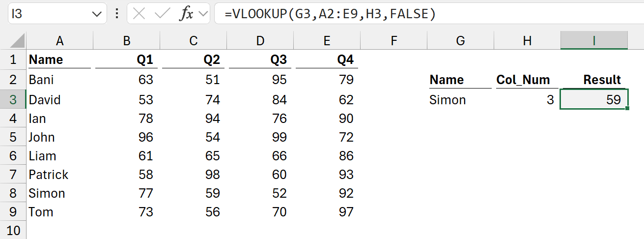
Task: Click into the VLOOKUP formula bar
Action: (x=427, y=14)
